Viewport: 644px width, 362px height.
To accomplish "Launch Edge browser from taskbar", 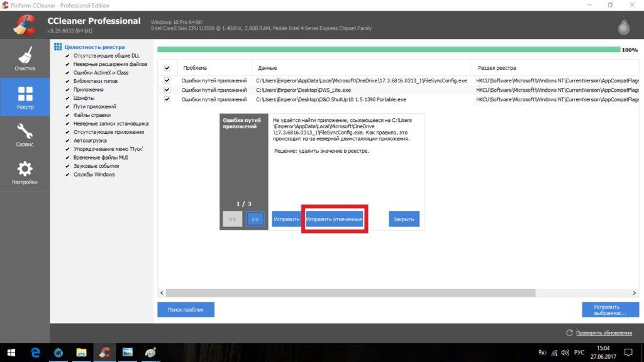I will (x=35, y=353).
